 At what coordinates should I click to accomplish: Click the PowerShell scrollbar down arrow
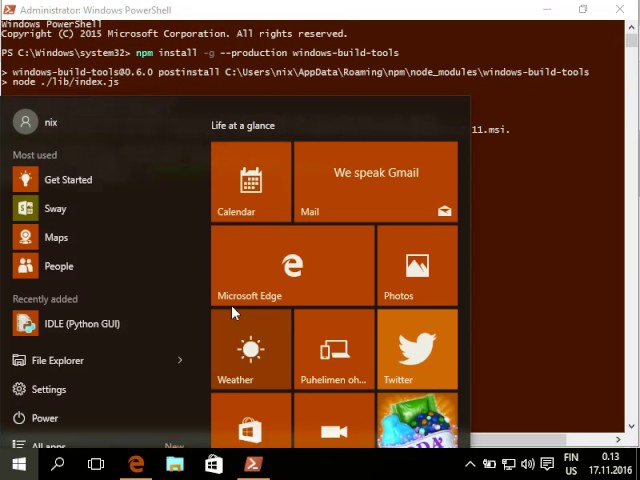click(631, 426)
